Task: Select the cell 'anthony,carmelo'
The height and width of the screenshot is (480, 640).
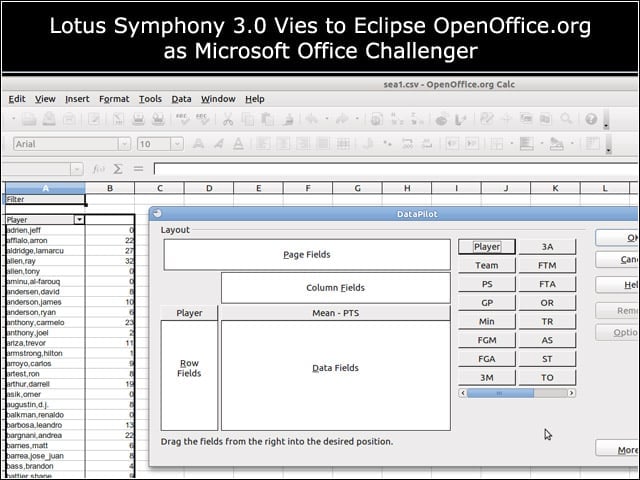Action: [45, 322]
